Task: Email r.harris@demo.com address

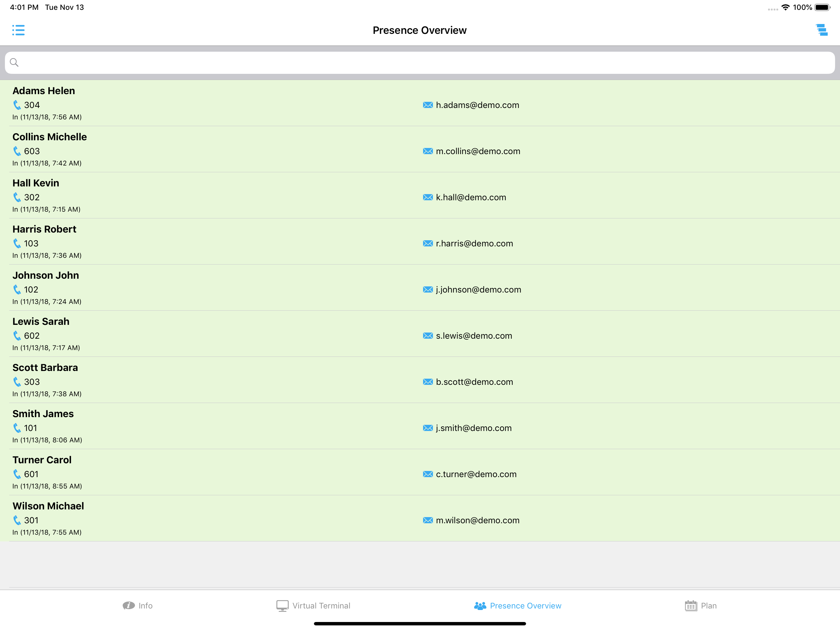Action: pyautogui.click(x=474, y=244)
